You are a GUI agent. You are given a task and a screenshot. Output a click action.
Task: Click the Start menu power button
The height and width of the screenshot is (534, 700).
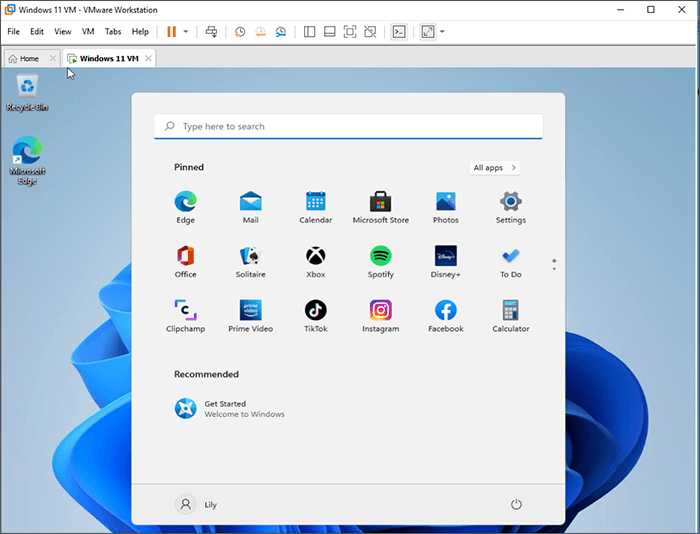(x=516, y=505)
